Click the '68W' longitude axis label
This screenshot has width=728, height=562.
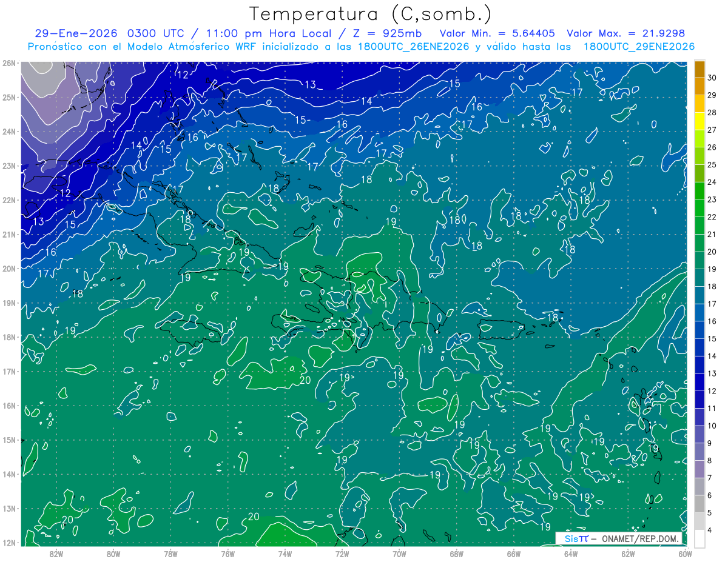click(457, 554)
